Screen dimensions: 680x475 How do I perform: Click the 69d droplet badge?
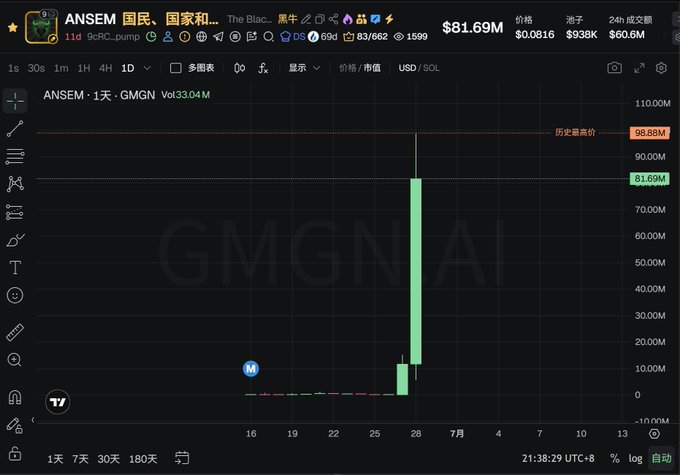(323, 37)
